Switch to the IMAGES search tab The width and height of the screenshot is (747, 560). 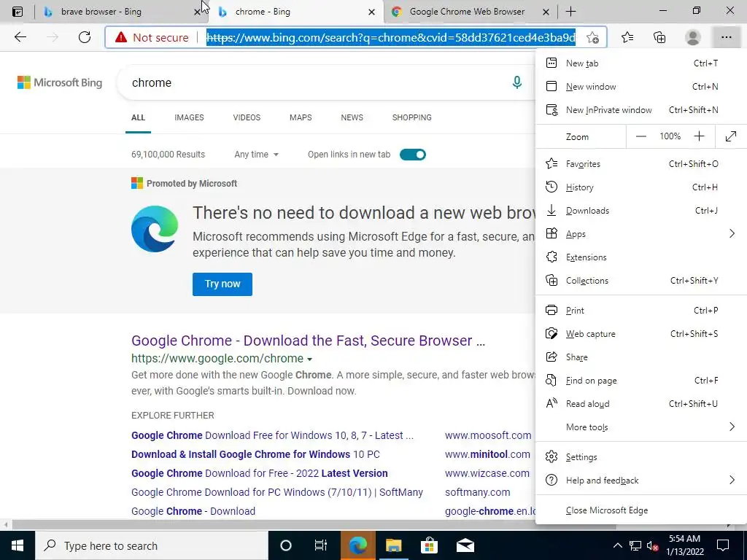(189, 117)
